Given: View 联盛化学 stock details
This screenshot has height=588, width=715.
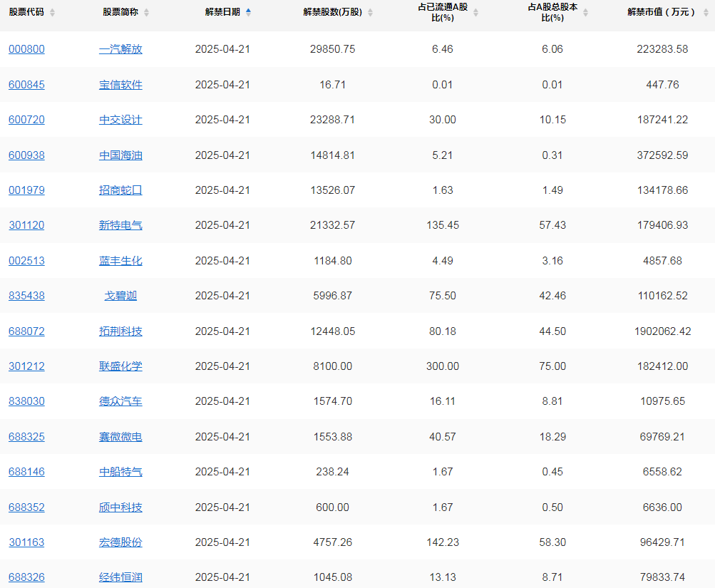Looking at the screenshot, I should click(120, 366).
